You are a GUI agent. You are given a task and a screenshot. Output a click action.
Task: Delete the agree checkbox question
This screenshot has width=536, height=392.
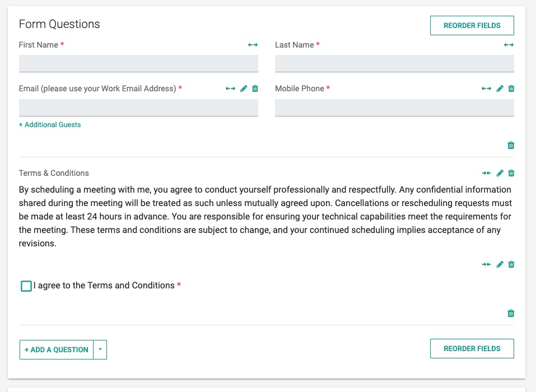(511, 264)
